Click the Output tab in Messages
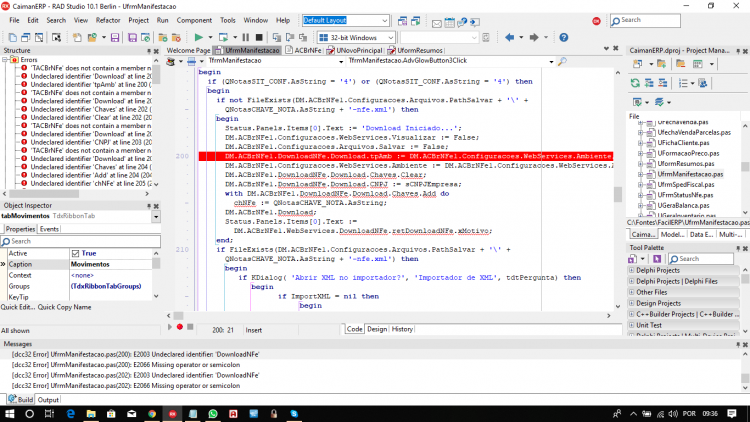Image resolution: width=750 pixels, height=422 pixels. (x=48, y=400)
